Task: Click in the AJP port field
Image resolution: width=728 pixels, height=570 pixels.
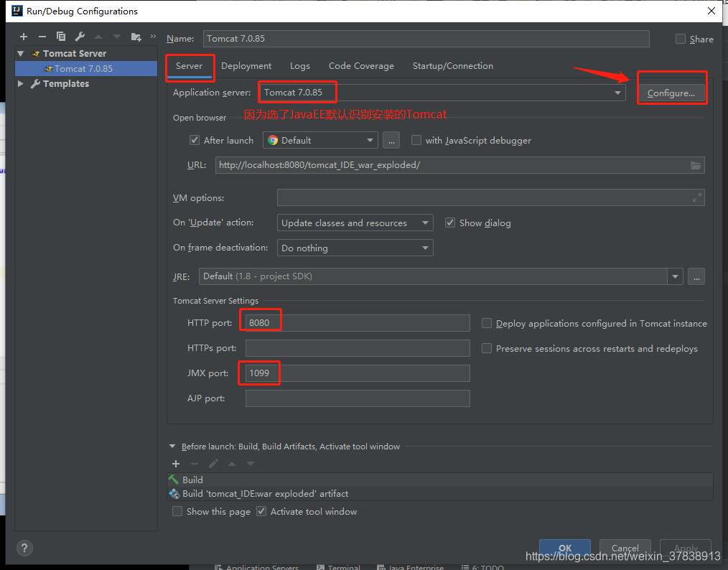Action: [x=358, y=398]
